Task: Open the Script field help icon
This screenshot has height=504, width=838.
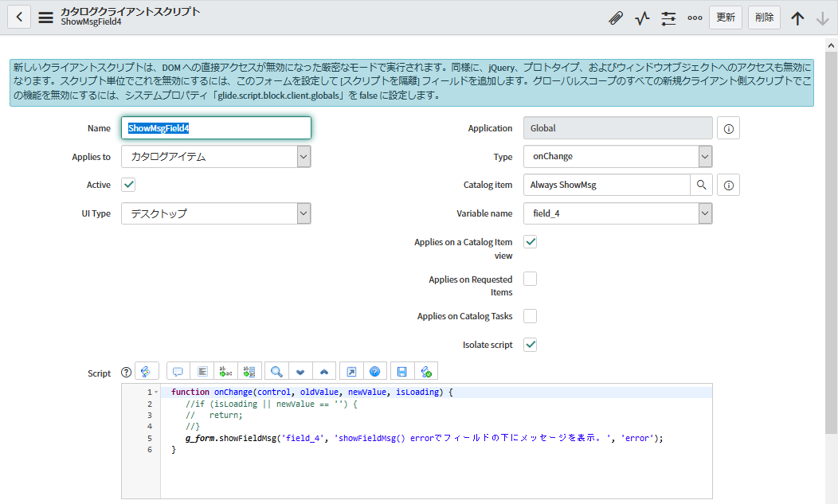Action: pos(126,373)
